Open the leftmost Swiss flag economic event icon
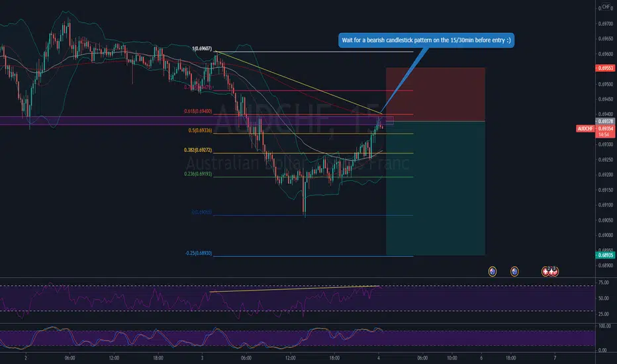Image resolution: width=617 pixels, height=364 pixels. [x=546, y=271]
